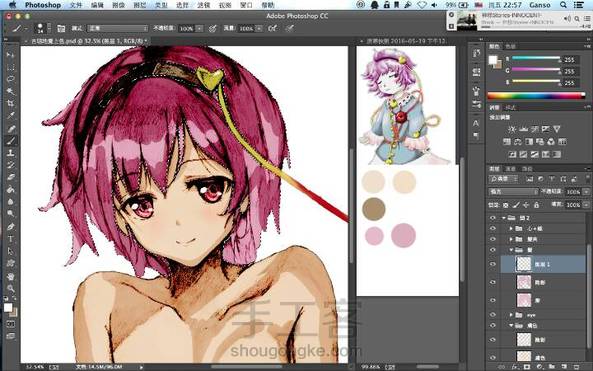Viewport: 593px width, 371px height.
Task: Click the R channel slider
Action: click(x=536, y=59)
